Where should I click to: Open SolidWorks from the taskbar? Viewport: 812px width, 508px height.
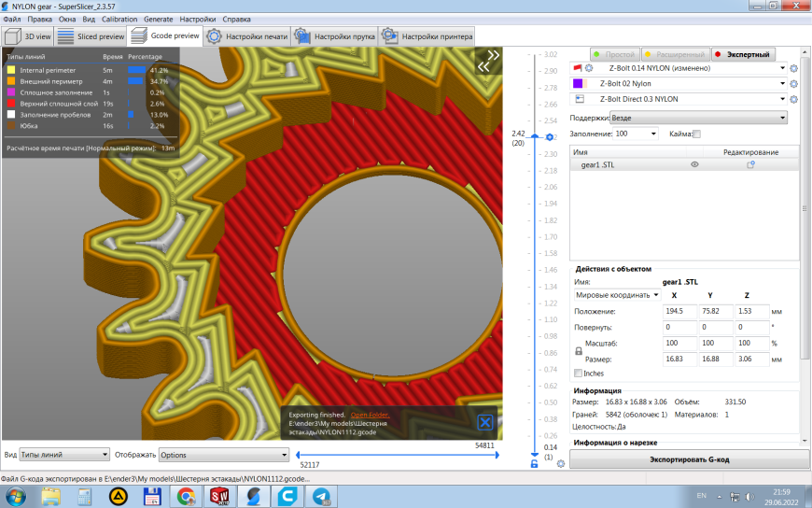219,497
